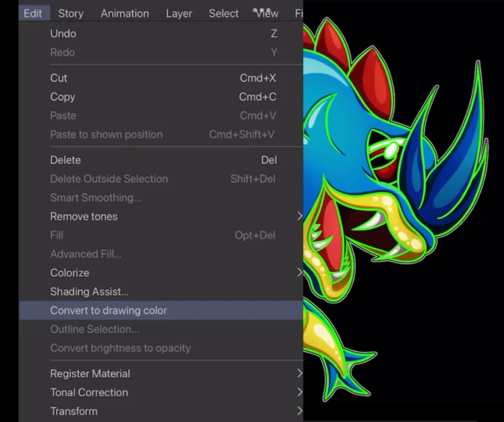Expand the Transform submenu

pos(161,411)
